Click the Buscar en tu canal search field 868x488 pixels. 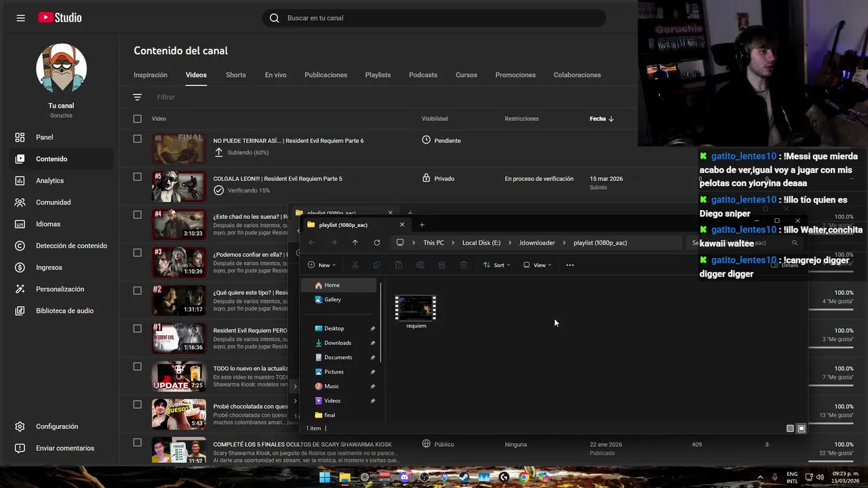click(434, 18)
